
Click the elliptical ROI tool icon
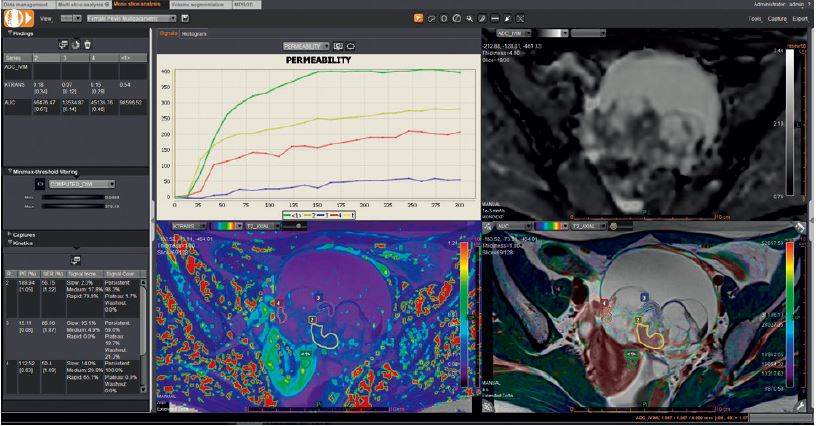[444, 19]
